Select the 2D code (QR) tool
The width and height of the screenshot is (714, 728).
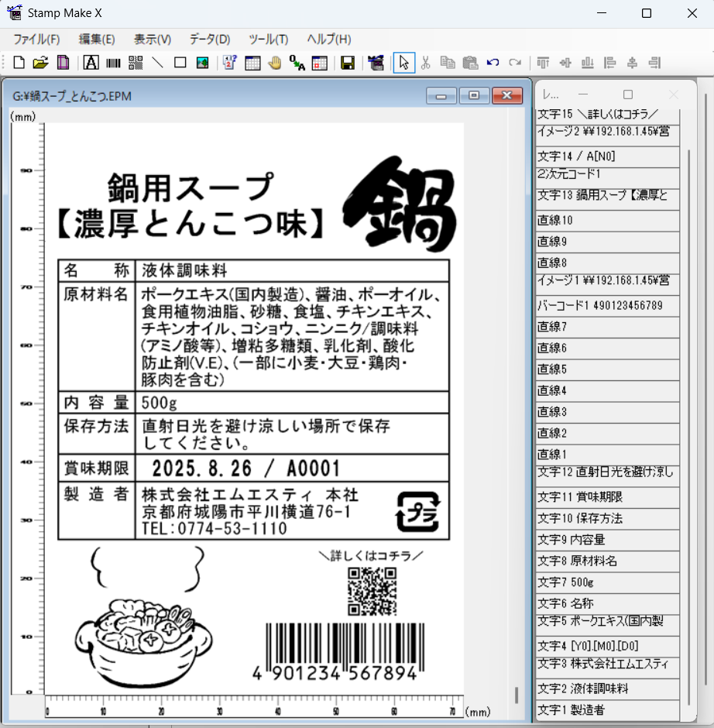(136, 63)
